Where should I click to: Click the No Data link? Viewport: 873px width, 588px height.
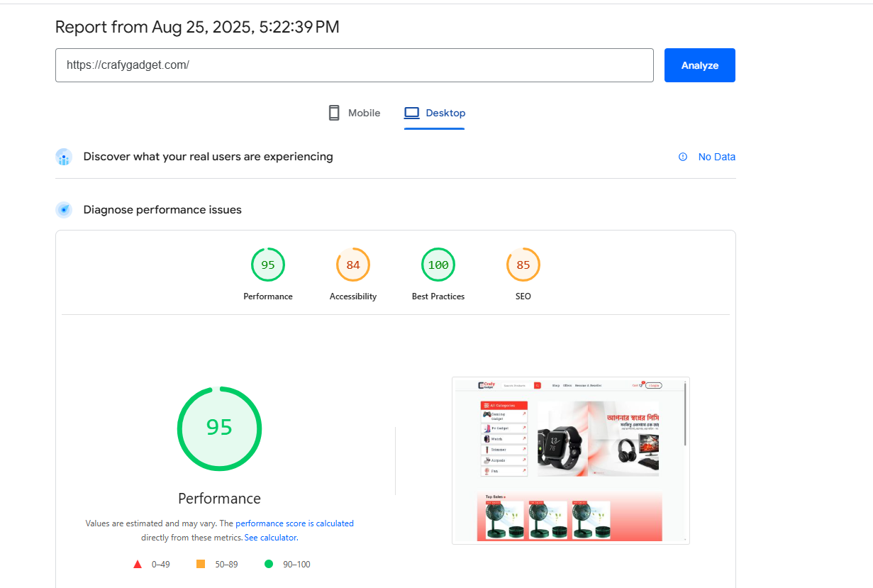(716, 157)
